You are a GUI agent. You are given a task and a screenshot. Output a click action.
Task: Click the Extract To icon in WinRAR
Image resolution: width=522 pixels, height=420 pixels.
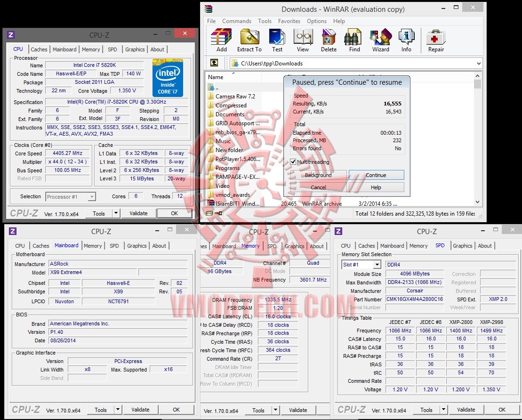[249, 37]
